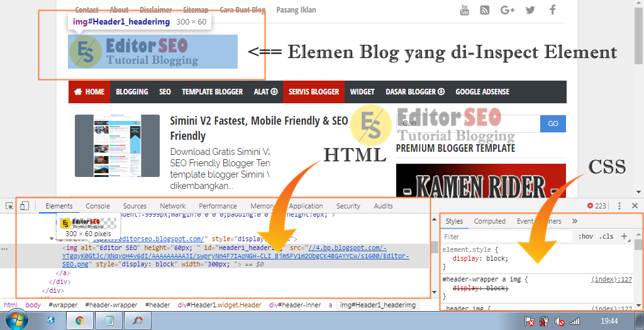Activate the DevTools element picker
This screenshot has width=644, height=330.
coord(9,206)
